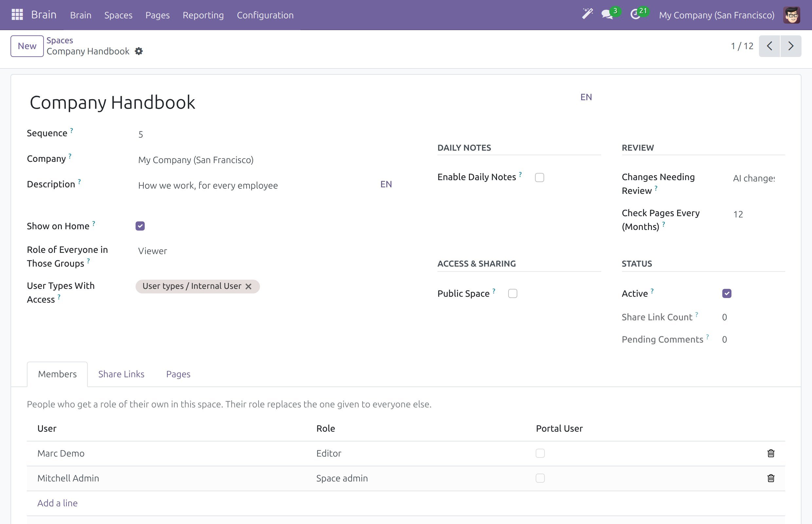Open the company switcher My Company (San Francisco)

click(x=716, y=15)
